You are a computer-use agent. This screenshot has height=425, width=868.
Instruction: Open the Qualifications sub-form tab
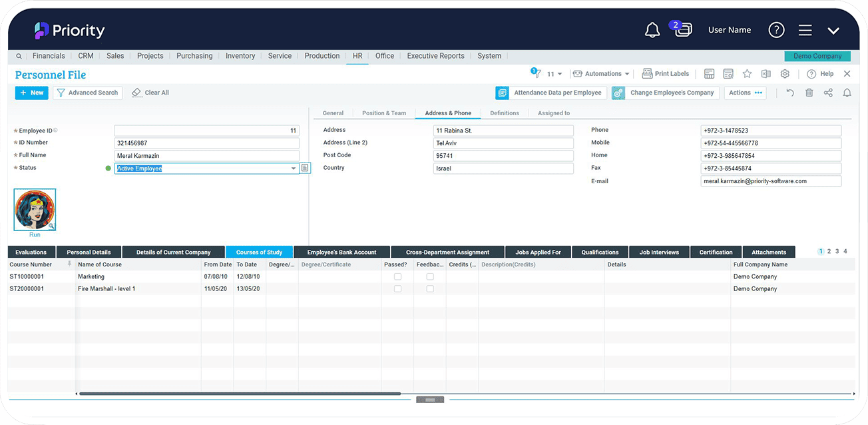pos(600,252)
